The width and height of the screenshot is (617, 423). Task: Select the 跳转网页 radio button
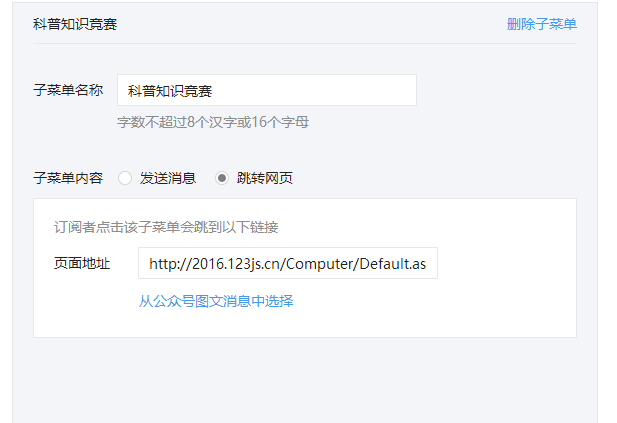click(222, 178)
